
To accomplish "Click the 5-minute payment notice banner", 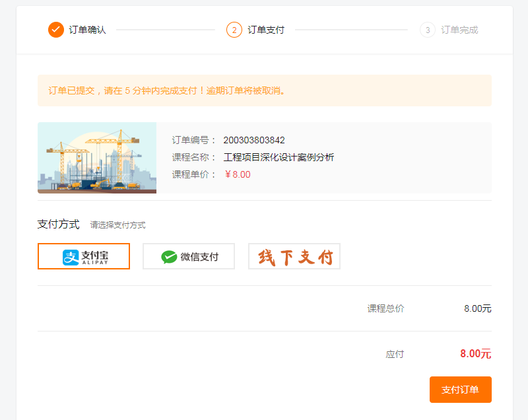I will click(264, 90).
